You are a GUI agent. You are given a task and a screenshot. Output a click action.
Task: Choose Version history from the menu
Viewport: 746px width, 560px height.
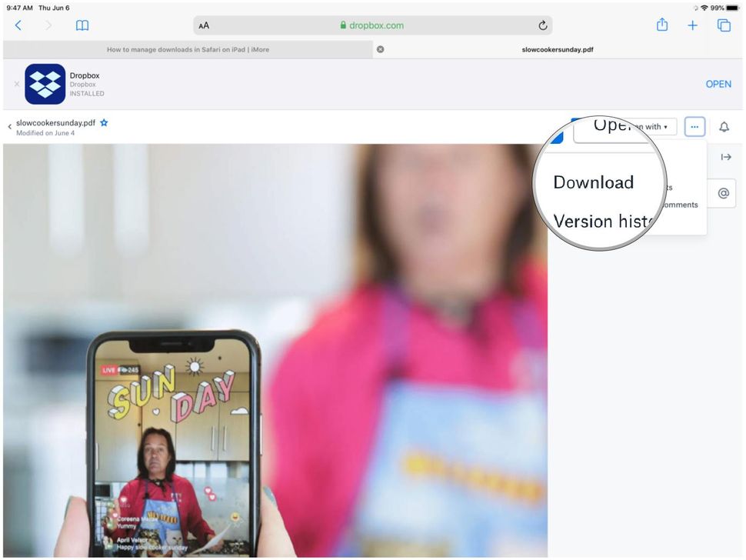click(x=601, y=222)
